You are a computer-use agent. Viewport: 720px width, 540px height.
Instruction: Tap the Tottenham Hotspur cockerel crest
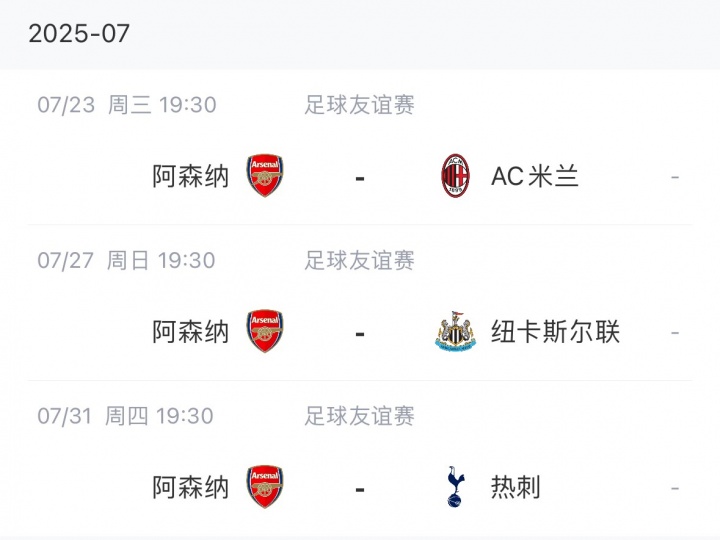[x=456, y=487]
